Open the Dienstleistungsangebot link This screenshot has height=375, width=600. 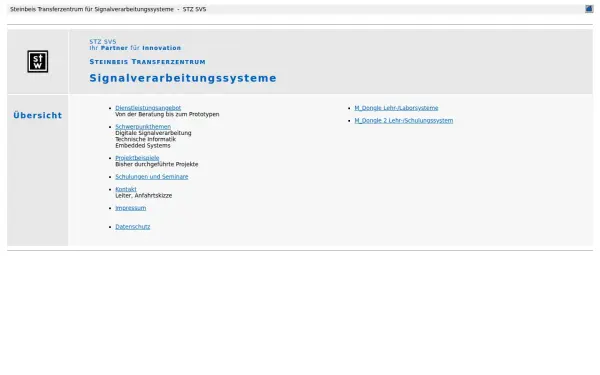click(x=148, y=108)
